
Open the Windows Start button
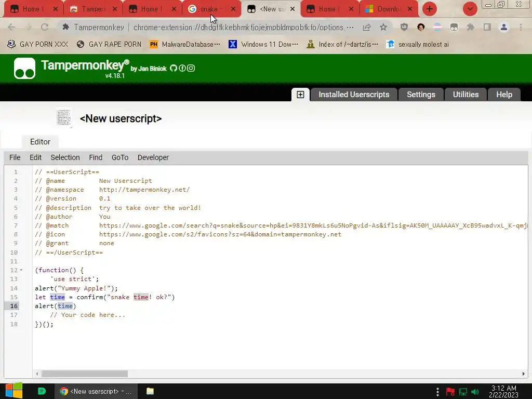tap(14, 391)
